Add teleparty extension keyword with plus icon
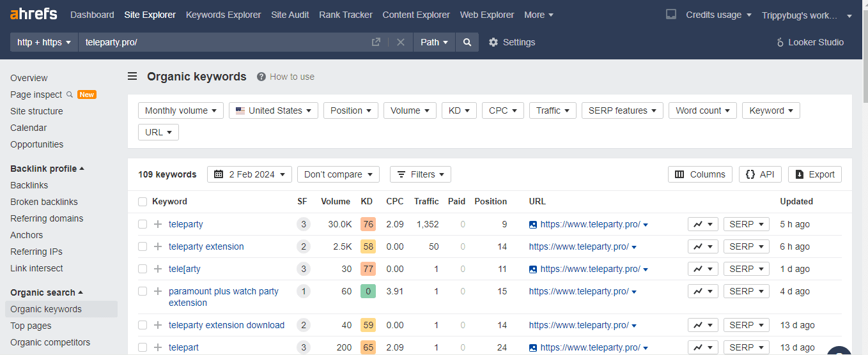 pos(158,246)
